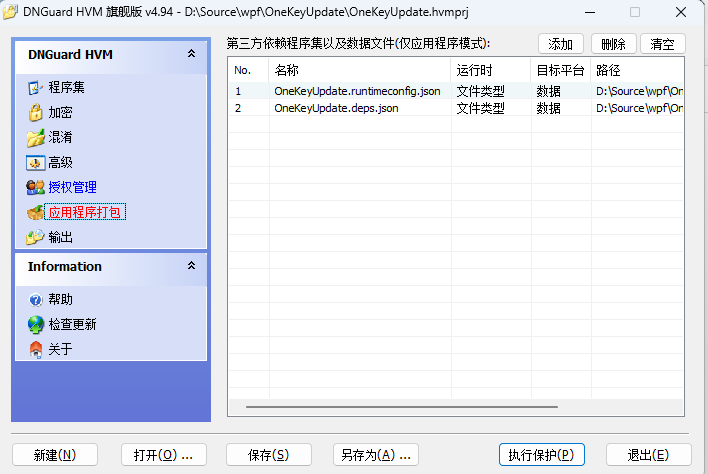Image resolution: width=708 pixels, height=474 pixels.
Task: Minimize the DNGuard HVM window
Action: tap(590, 12)
